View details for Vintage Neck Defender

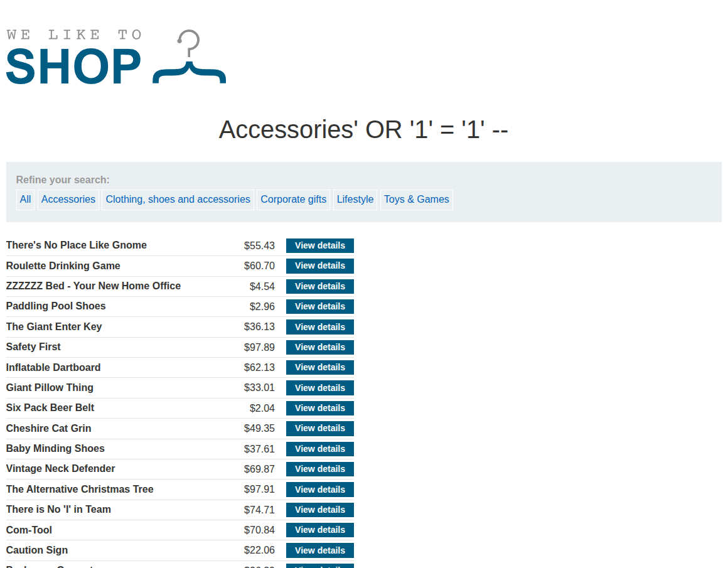coord(320,469)
